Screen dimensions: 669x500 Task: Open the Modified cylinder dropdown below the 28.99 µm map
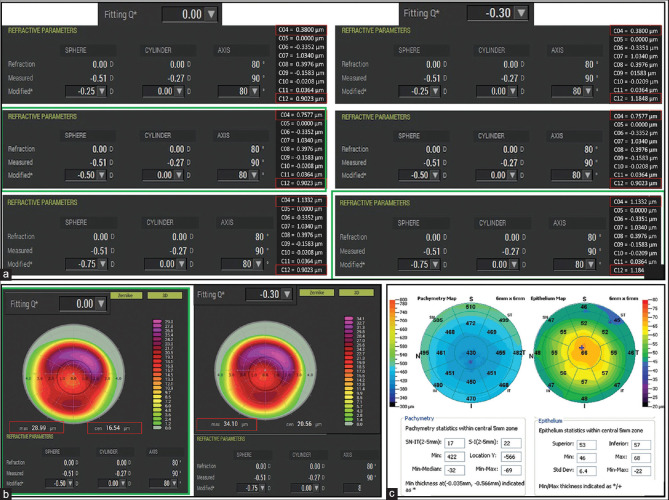pos(113,483)
